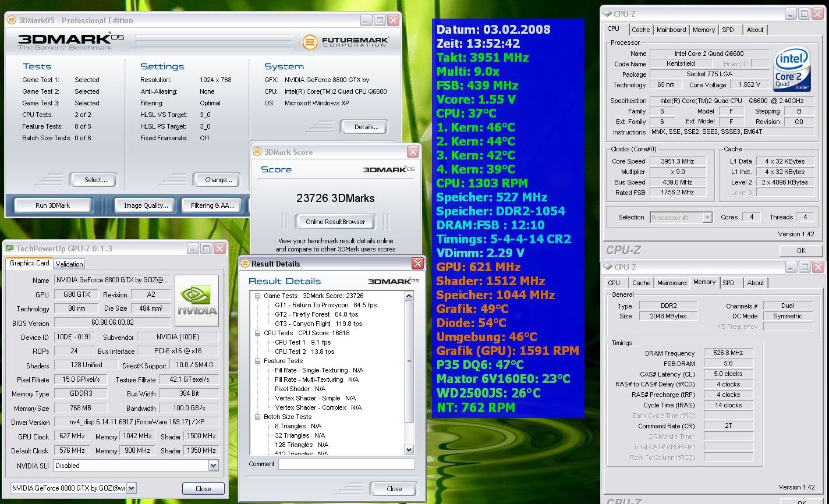Click the 3DMark05 title bar app icon
The height and width of the screenshot is (504, 829).
(x=12, y=20)
